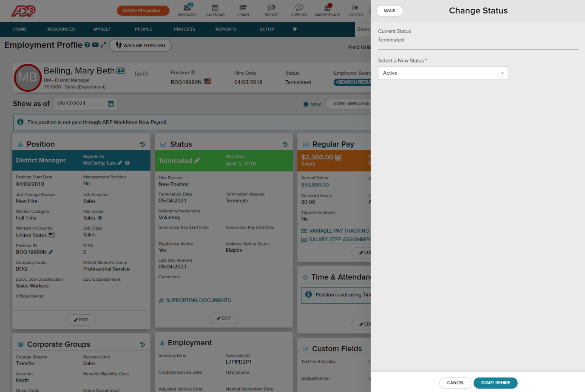Open the SUPPORTING DOCUMENTS link
The image size is (585, 392).
(198, 300)
